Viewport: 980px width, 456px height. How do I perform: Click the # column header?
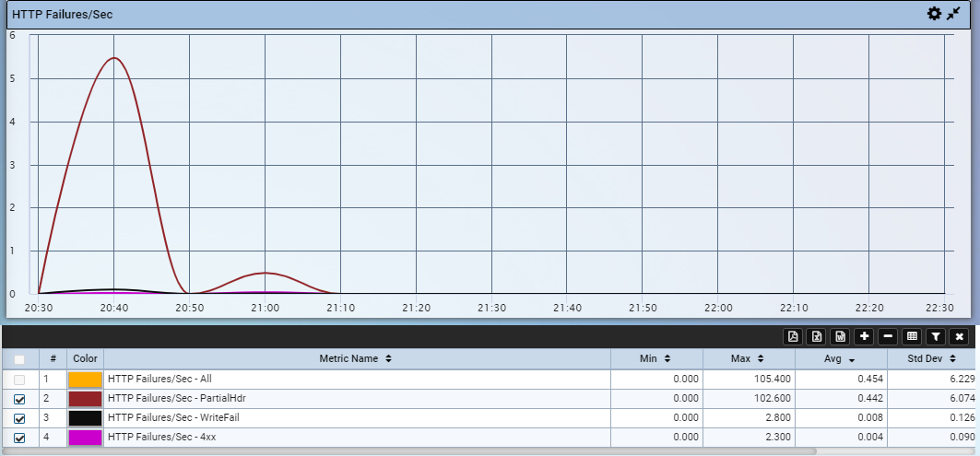[x=53, y=358]
